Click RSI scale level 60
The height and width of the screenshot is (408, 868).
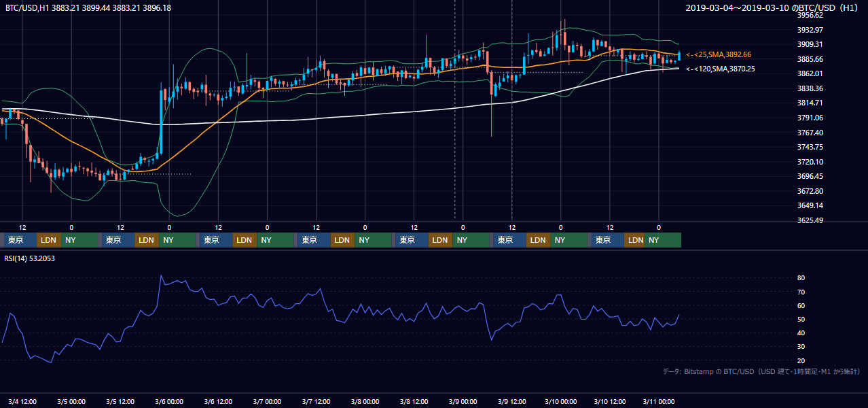coord(801,305)
